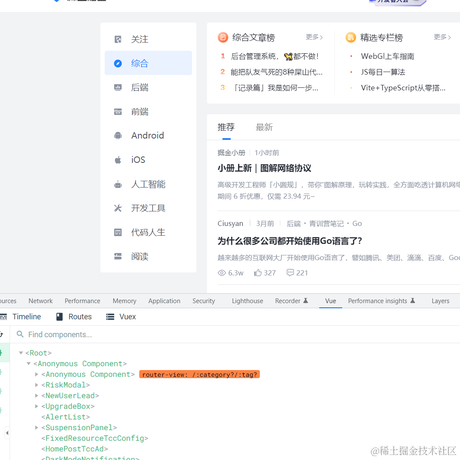This screenshot has width=460, height=460.
Task: Click author name Ciusyan
Action: 230,223
